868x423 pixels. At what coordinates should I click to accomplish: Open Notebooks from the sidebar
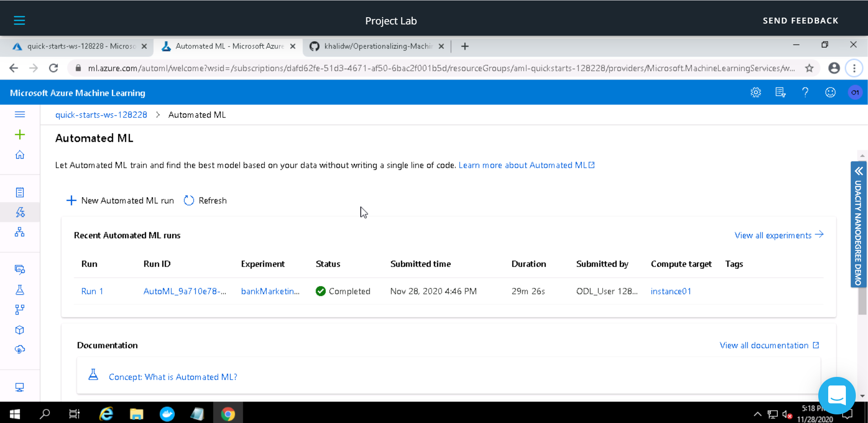click(20, 192)
